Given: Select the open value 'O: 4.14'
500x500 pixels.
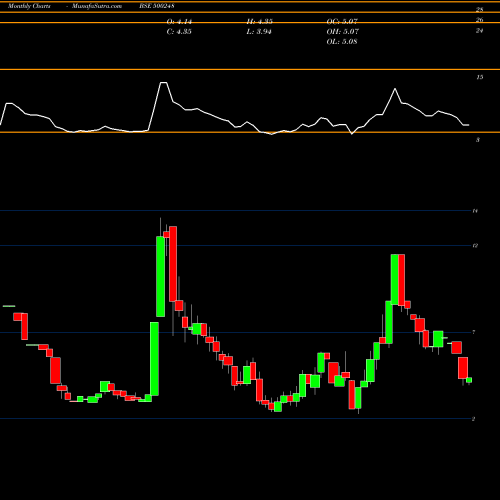Looking at the screenshot, I should (179, 22).
